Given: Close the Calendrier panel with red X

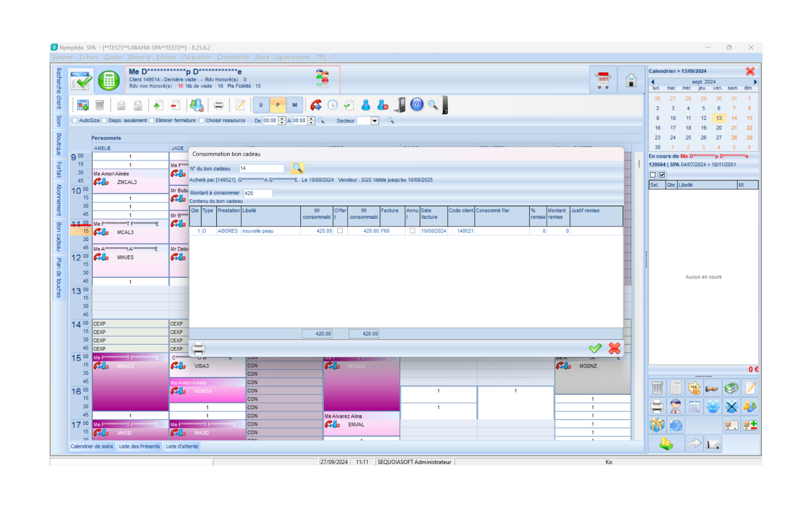Looking at the screenshot, I should (750, 71).
